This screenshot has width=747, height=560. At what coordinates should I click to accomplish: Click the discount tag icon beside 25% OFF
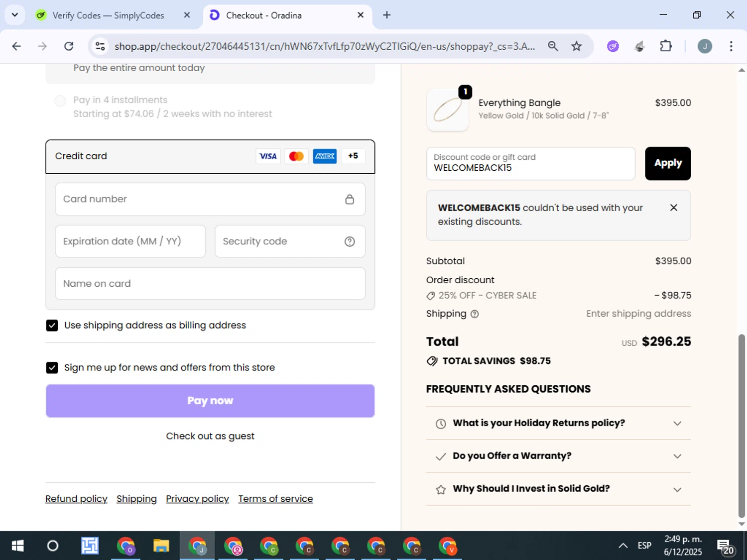pyautogui.click(x=431, y=296)
